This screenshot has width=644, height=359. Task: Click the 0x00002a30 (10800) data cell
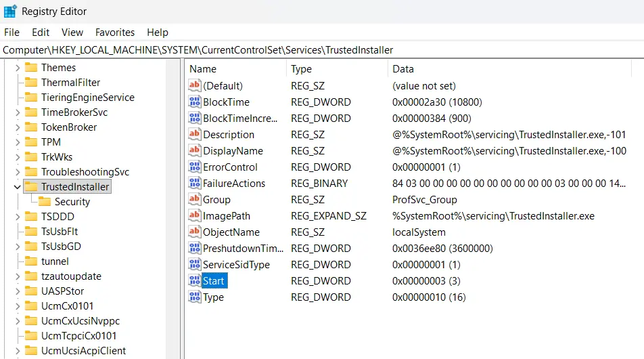(x=437, y=102)
